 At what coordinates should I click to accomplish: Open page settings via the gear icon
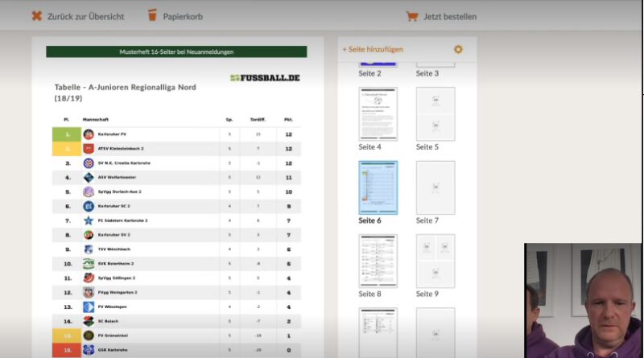(458, 50)
